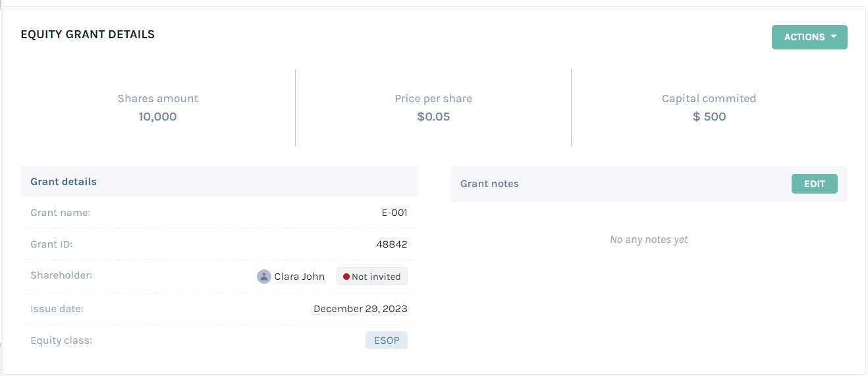
Task: Click the Capital commited amount
Action: click(709, 117)
